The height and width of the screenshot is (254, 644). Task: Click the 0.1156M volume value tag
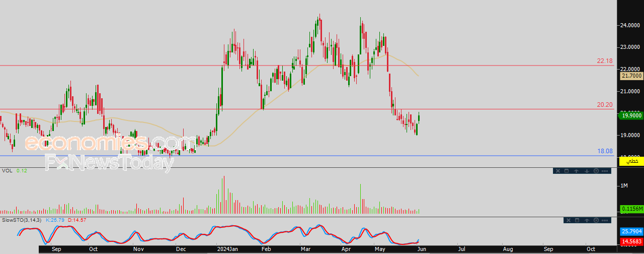pos(631,209)
